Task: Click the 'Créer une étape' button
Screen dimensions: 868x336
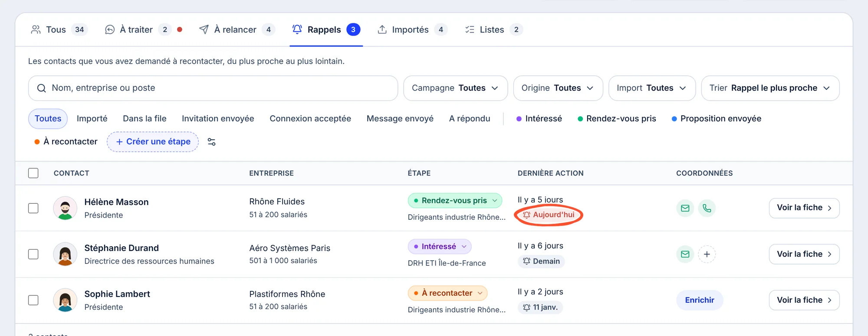Action: (x=153, y=142)
